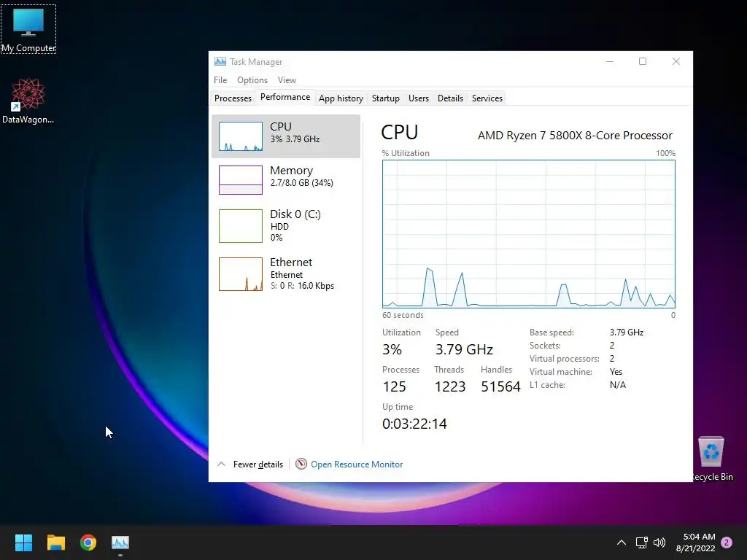Select the Ethernet performance item

tap(286, 274)
